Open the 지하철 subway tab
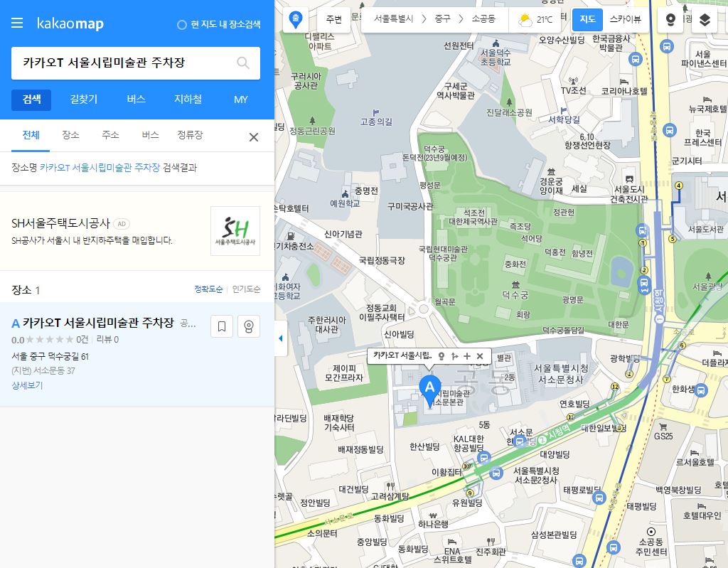The height and width of the screenshot is (568, 728). (188, 100)
